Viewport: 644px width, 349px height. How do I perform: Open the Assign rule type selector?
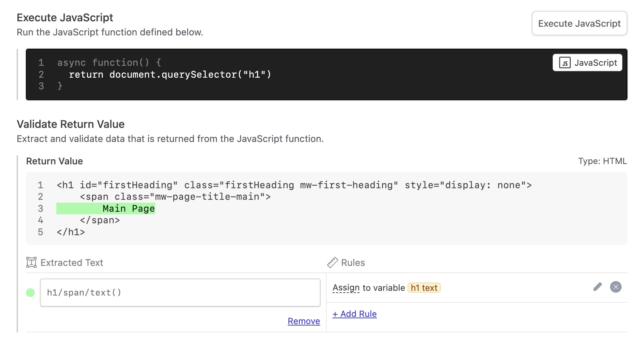tap(346, 288)
